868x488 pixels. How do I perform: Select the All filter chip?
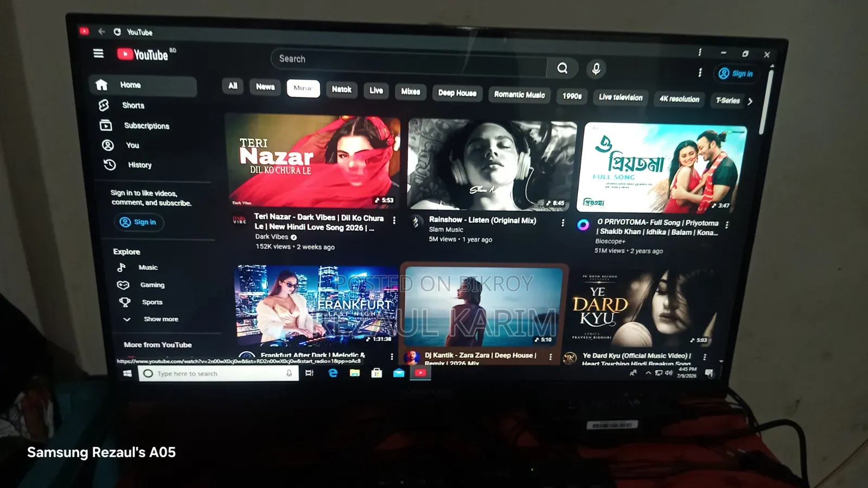tap(233, 86)
